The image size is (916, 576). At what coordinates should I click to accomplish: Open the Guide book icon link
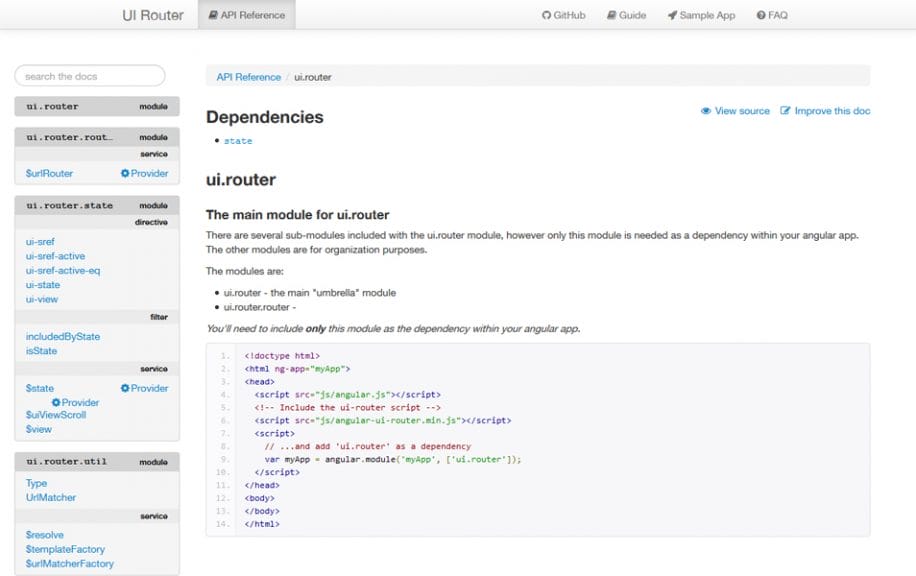(x=612, y=16)
